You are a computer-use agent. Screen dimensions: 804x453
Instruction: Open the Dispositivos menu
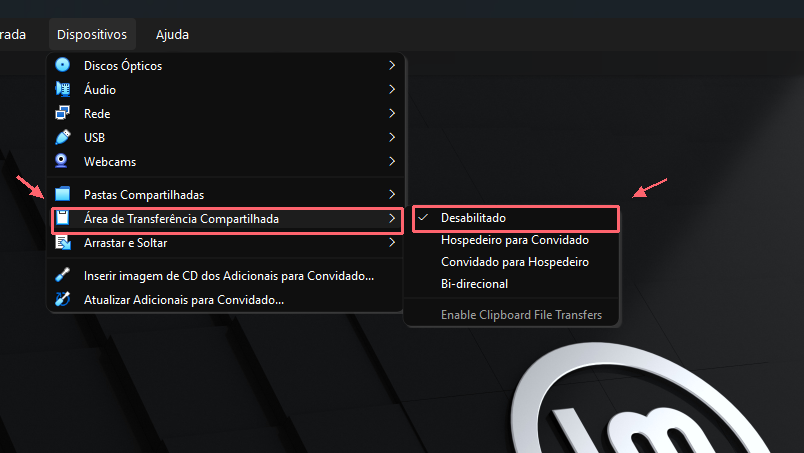point(92,34)
